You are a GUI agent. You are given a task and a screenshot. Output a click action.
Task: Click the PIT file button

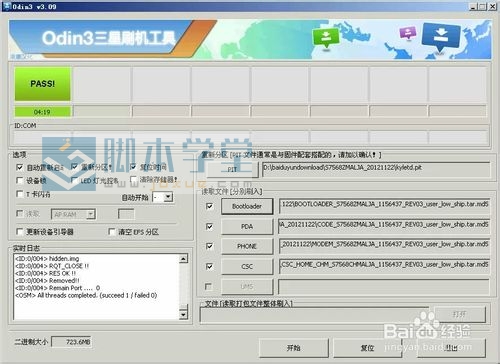232,170
